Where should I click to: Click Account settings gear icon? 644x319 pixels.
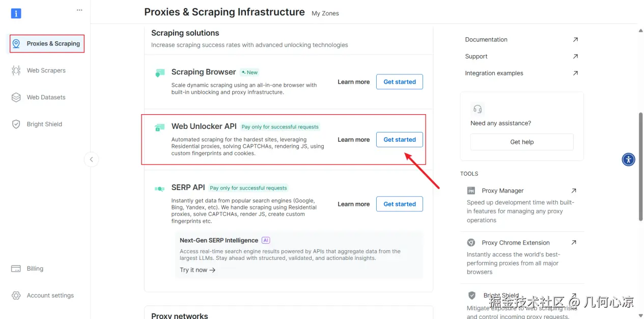[16, 296]
